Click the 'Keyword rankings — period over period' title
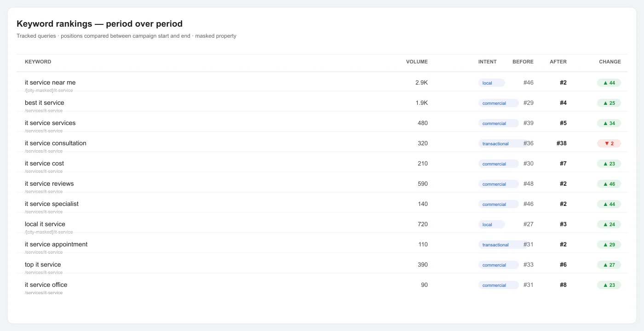The width and height of the screenshot is (644, 331). click(99, 24)
